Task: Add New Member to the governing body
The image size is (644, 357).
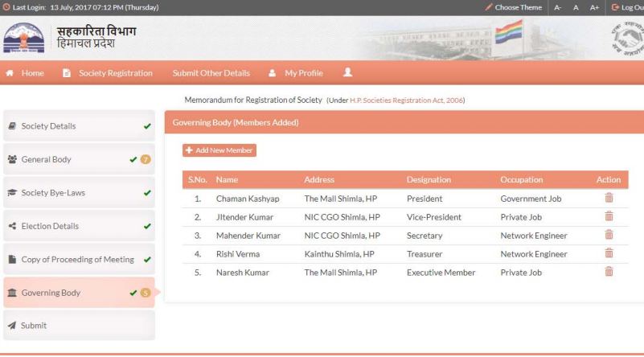Action: (219, 150)
